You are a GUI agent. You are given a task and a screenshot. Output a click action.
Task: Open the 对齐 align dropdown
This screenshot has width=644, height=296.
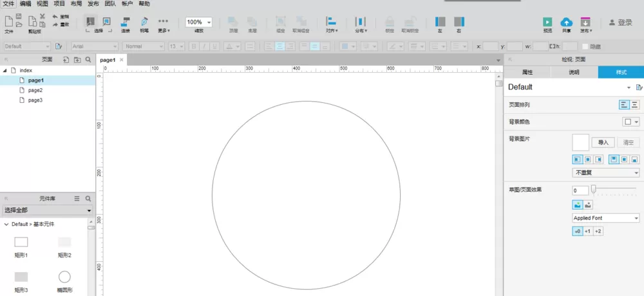point(332,24)
